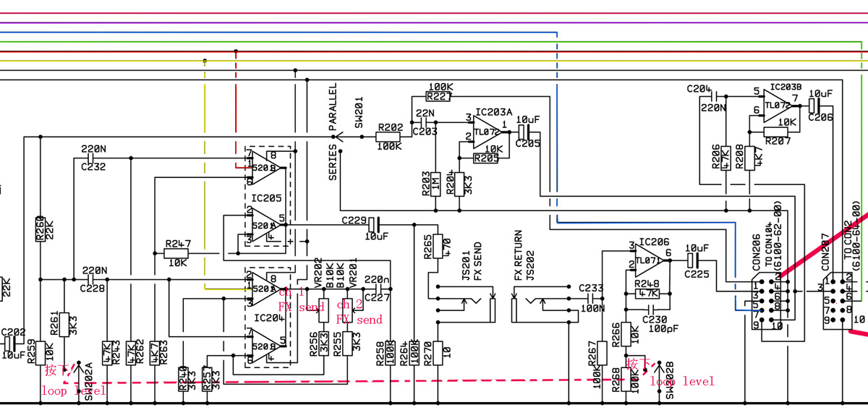Click the C233 capacitor label
Viewport: 868px width, 418px height.
tap(591, 286)
